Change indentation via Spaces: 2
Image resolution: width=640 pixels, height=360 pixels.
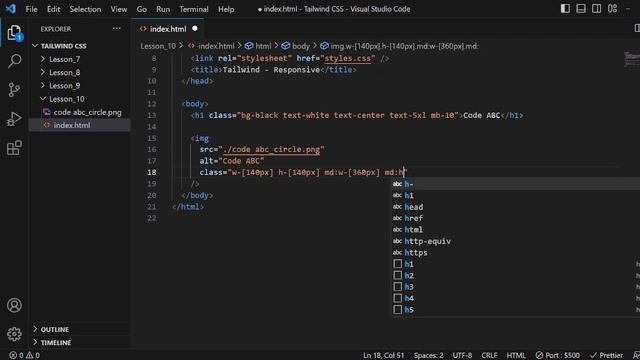click(x=428, y=355)
